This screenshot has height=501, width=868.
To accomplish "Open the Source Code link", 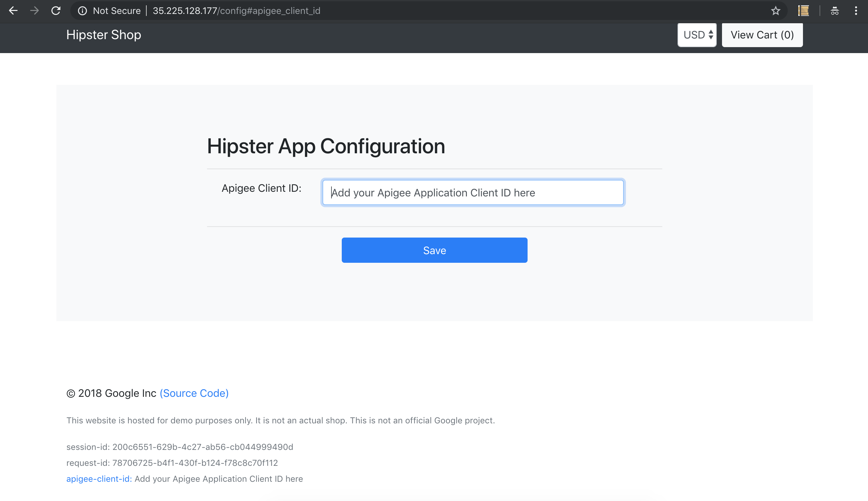I will point(194,393).
